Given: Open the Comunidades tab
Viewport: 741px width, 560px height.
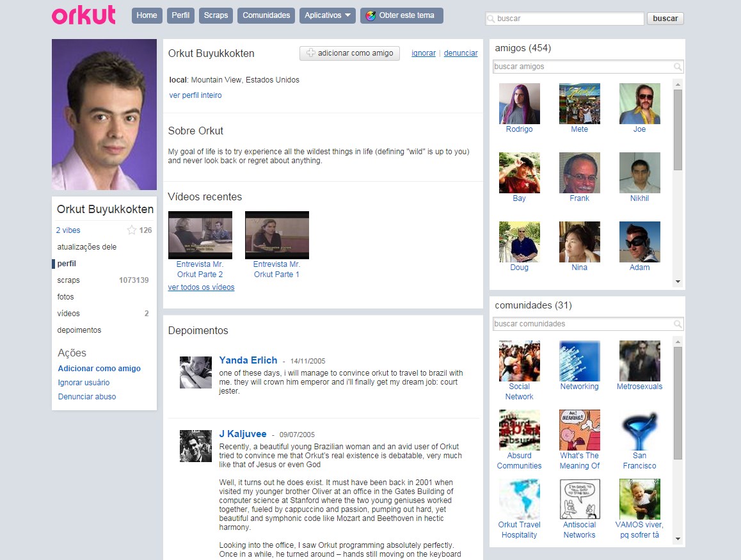Looking at the screenshot, I should pyautogui.click(x=266, y=15).
